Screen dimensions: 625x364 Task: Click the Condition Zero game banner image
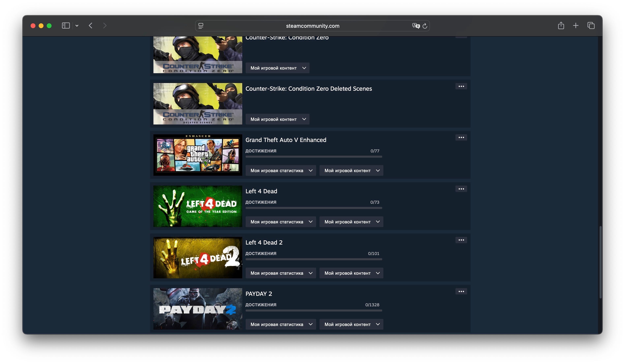click(x=198, y=55)
